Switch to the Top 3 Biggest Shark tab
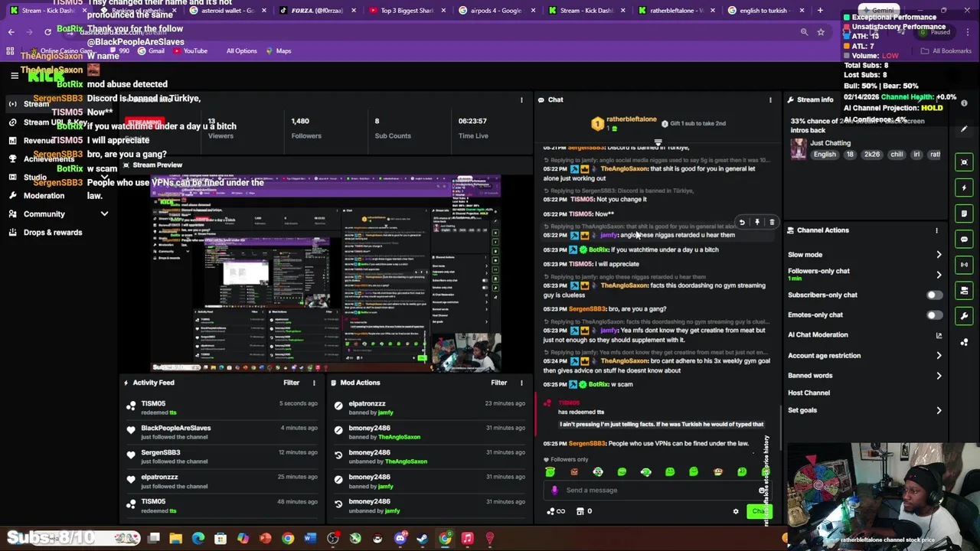980x551 pixels. click(407, 11)
